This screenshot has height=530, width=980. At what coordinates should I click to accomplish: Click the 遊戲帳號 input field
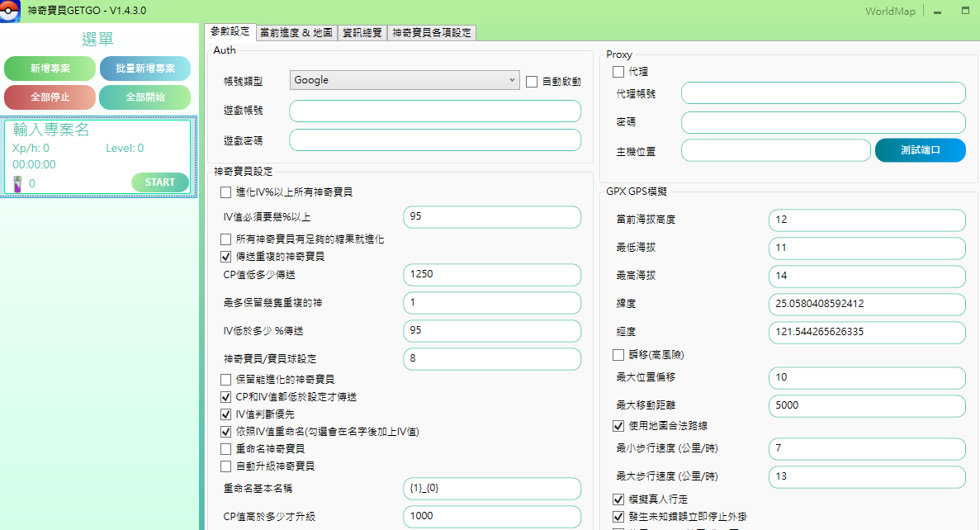[435, 111]
